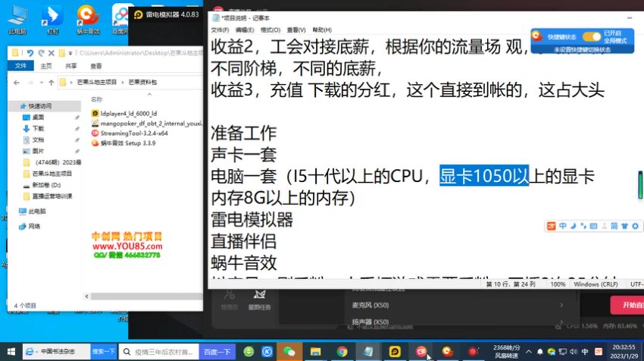Open 蜗牛音效 desktop shortcut

coord(87,20)
